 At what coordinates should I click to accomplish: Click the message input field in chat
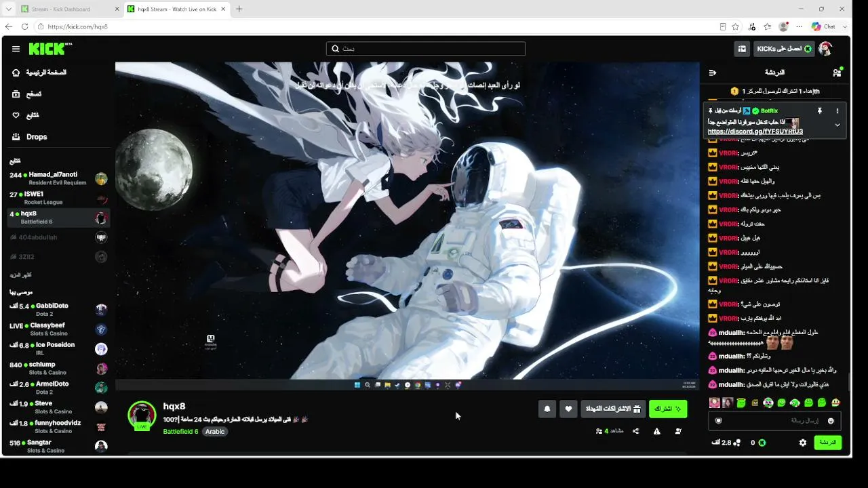775,421
